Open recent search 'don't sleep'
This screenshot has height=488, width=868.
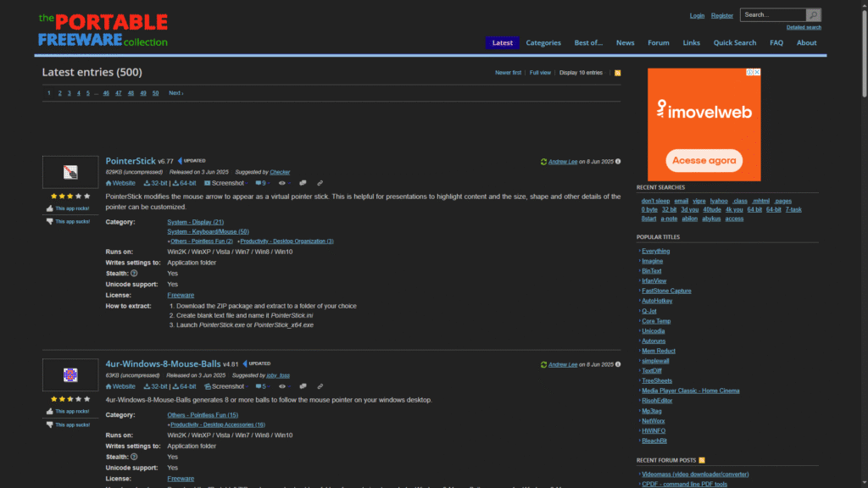655,201
